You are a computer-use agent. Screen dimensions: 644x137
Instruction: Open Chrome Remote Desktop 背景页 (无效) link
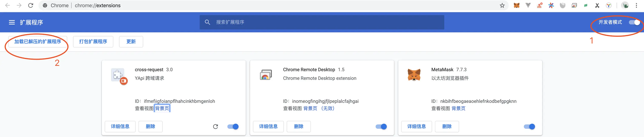click(319, 108)
